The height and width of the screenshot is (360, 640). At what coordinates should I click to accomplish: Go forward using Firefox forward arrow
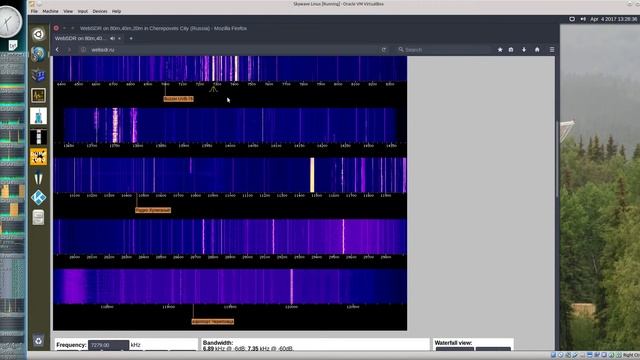pyautogui.click(x=69, y=49)
